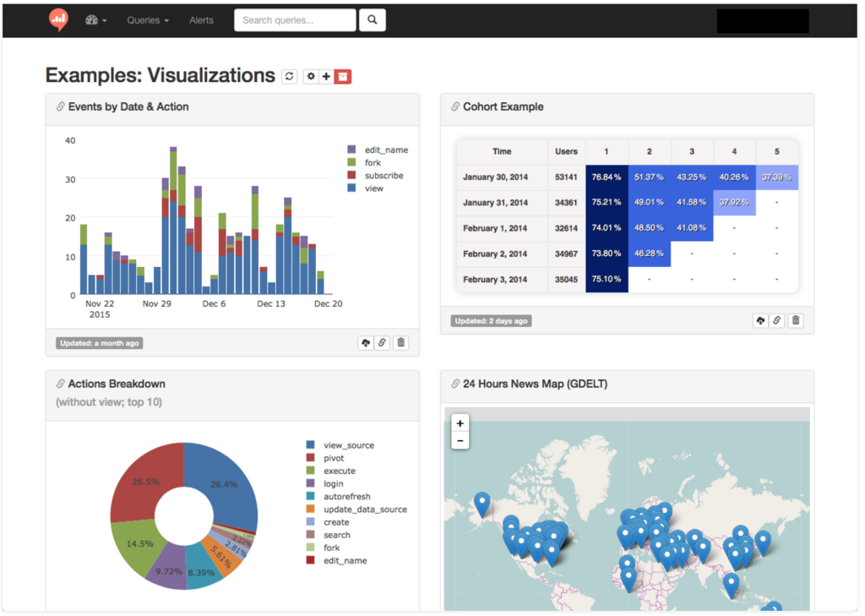The width and height of the screenshot is (865, 616).
Task: Click link icon beside Cohort Example title
Action: [455, 107]
